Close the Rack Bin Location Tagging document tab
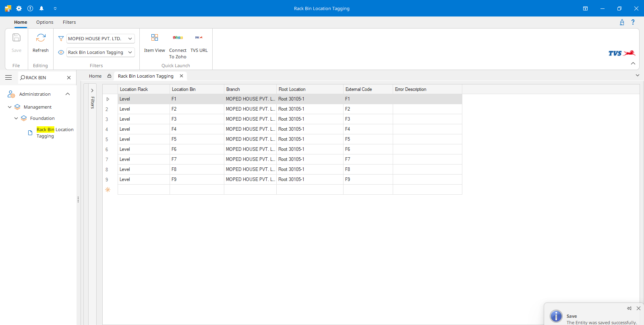 (182, 76)
